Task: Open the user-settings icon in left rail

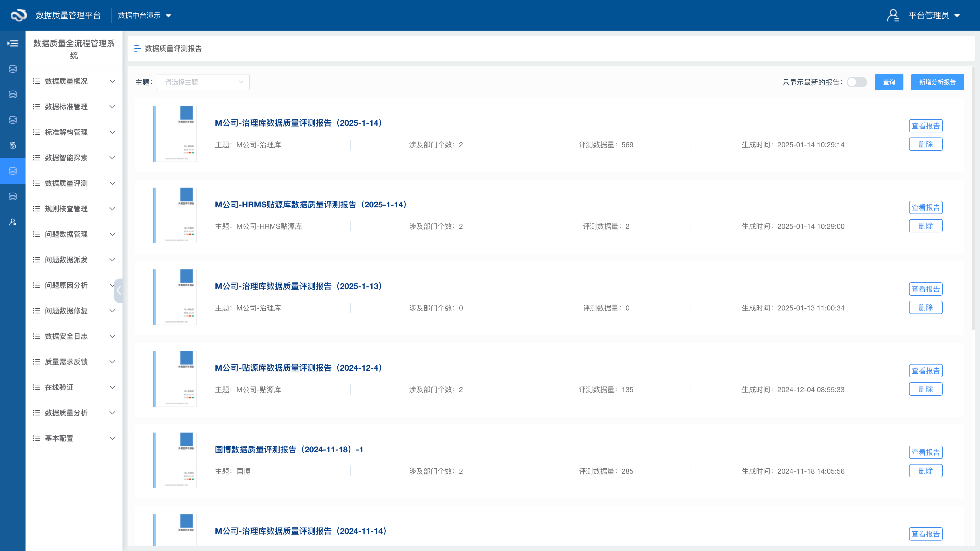Action: pos(13,222)
